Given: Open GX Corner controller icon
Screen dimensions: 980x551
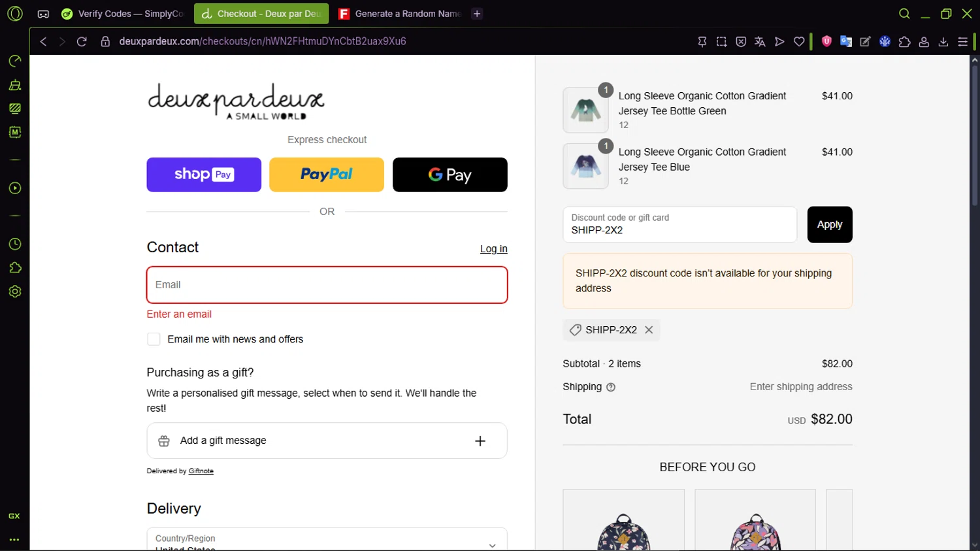Looking at the screenshot, I should point(43,14).
